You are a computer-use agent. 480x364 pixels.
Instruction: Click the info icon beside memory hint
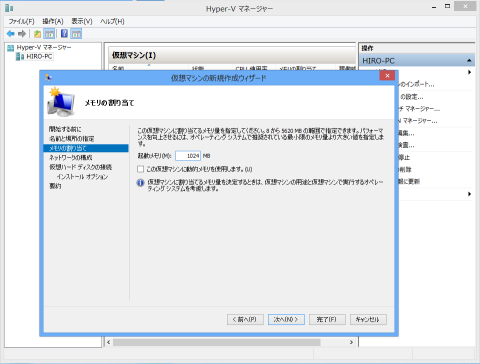(140, 183)
